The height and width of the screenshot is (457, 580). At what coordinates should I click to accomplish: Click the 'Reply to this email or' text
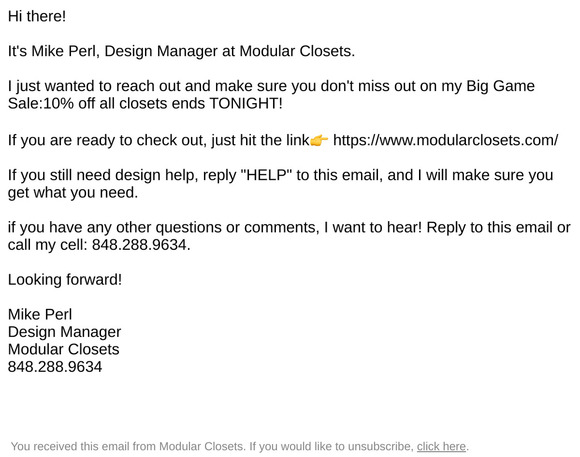tap(498, 227)
